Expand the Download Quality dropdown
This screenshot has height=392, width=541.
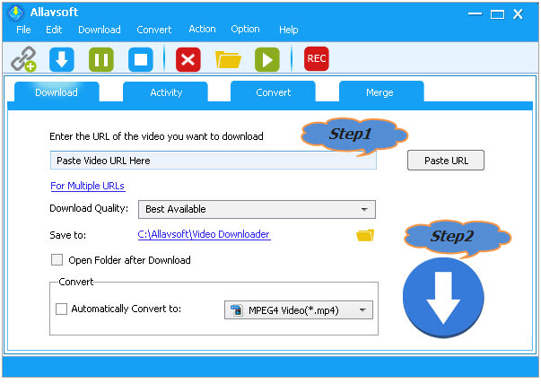(257, 209)
